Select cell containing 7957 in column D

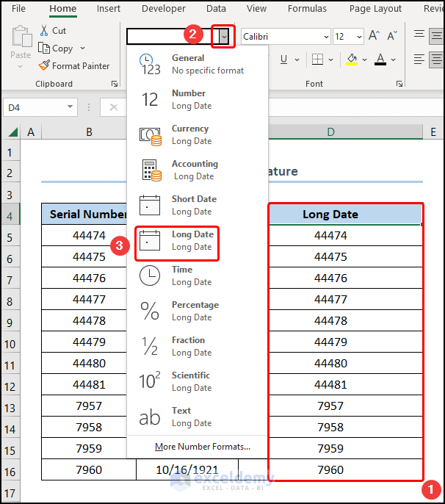point(330,406)
